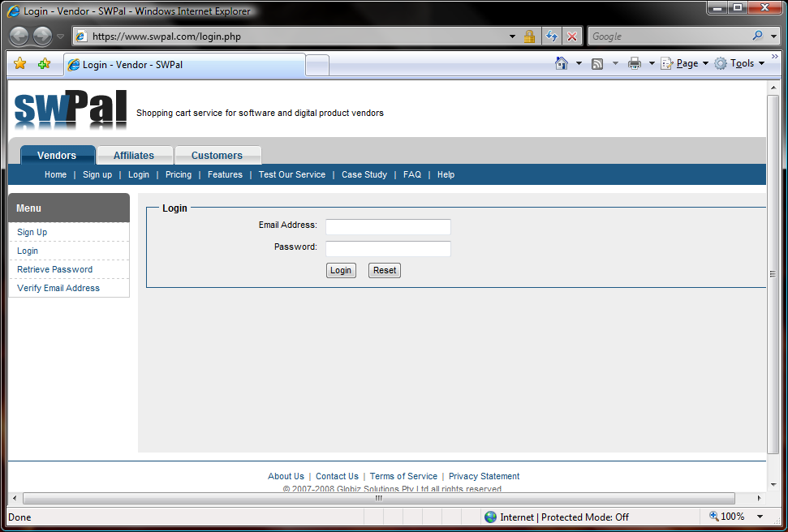Screen dimensions: 788x532
Task: Click the Reset form button
Action: [x=385, y=270]
